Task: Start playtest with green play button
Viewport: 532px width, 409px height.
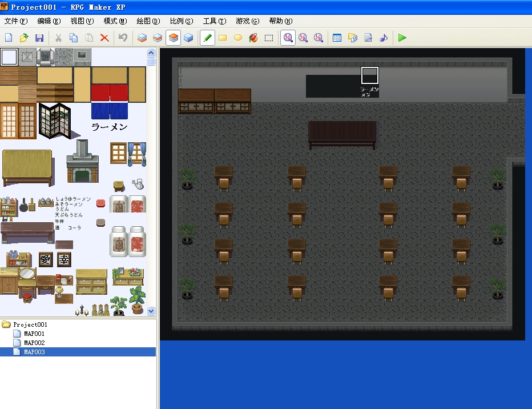Action: tap(402, 38)
